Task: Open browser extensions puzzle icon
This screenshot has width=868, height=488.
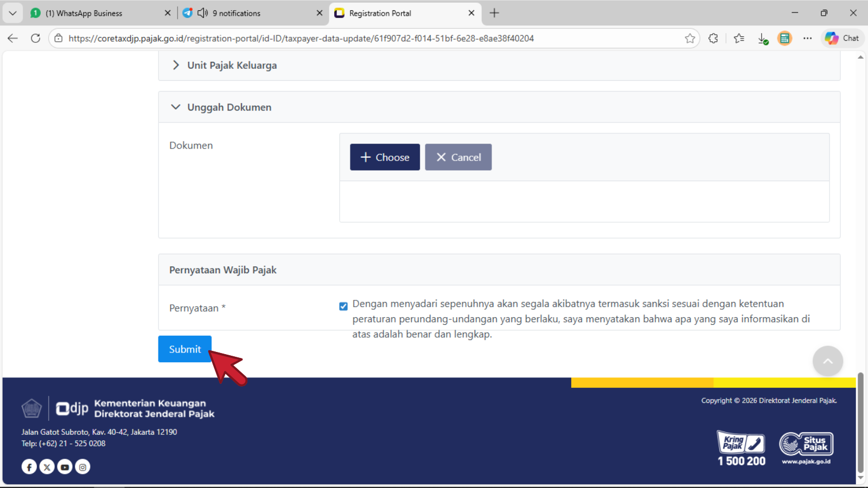Action: coord(713,38)
